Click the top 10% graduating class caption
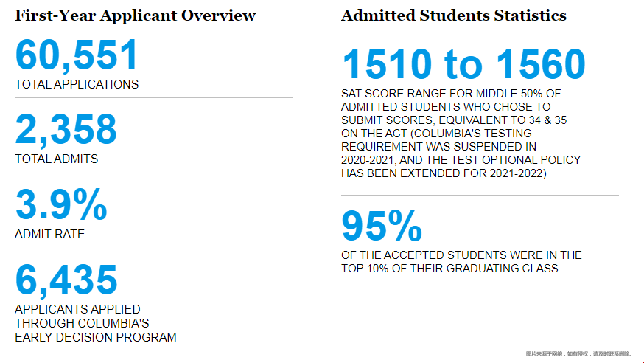This screenshot has width=644, height=363. pos(461,262)
